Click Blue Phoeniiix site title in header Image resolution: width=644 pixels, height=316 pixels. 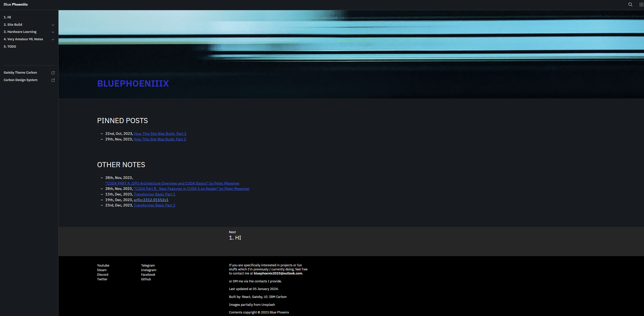[x=16, y=5]
